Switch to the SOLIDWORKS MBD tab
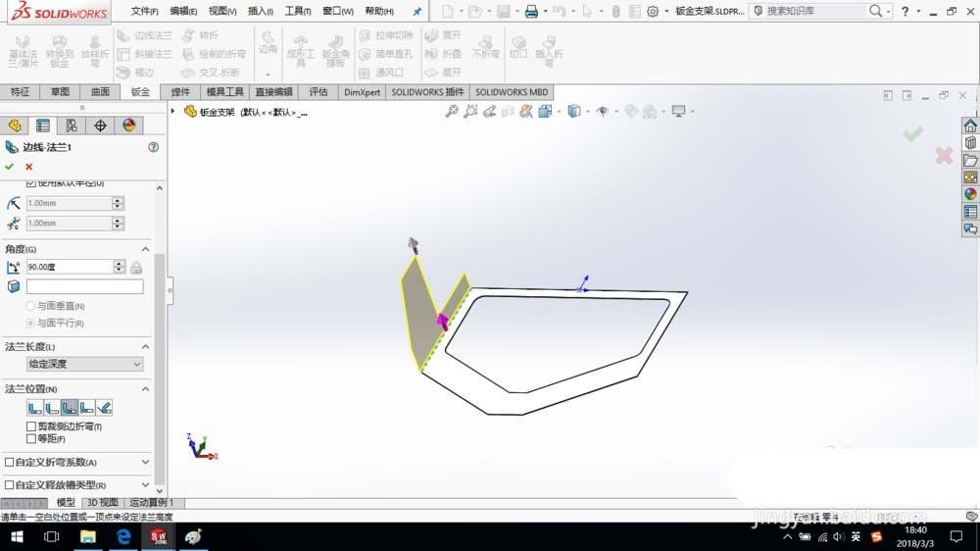The width and height of the screenshot is (980, 551). tap(512, 92)
